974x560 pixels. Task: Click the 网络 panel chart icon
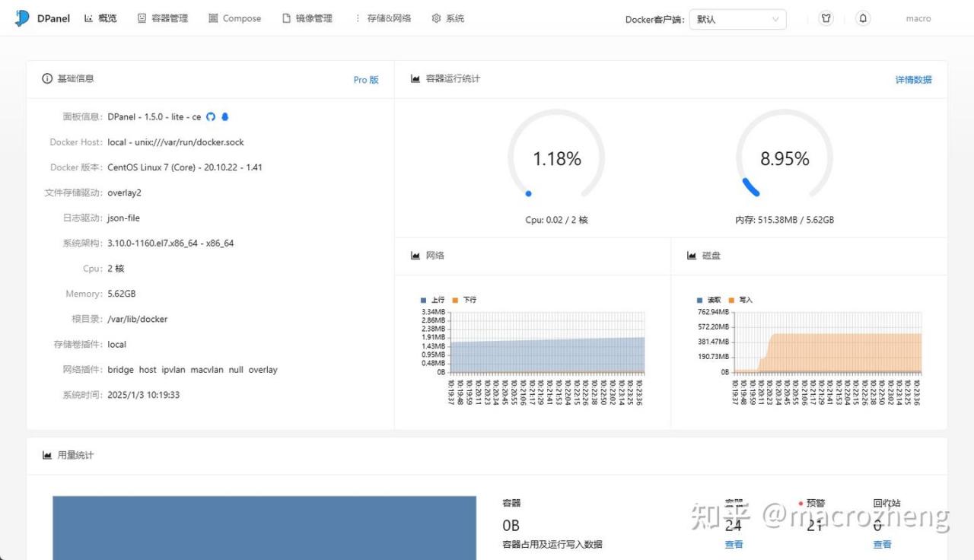415,256
